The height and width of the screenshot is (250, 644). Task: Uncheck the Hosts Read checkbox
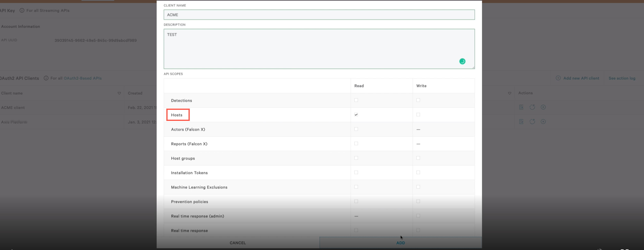[x=356, y=115]
